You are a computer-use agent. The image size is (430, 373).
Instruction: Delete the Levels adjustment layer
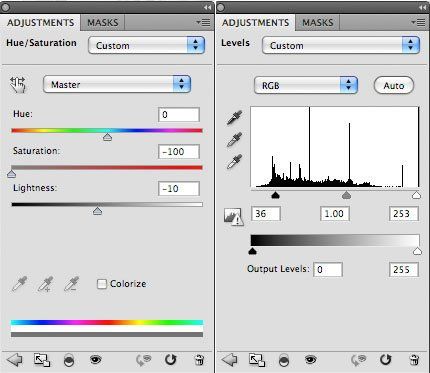click(414, 360)
